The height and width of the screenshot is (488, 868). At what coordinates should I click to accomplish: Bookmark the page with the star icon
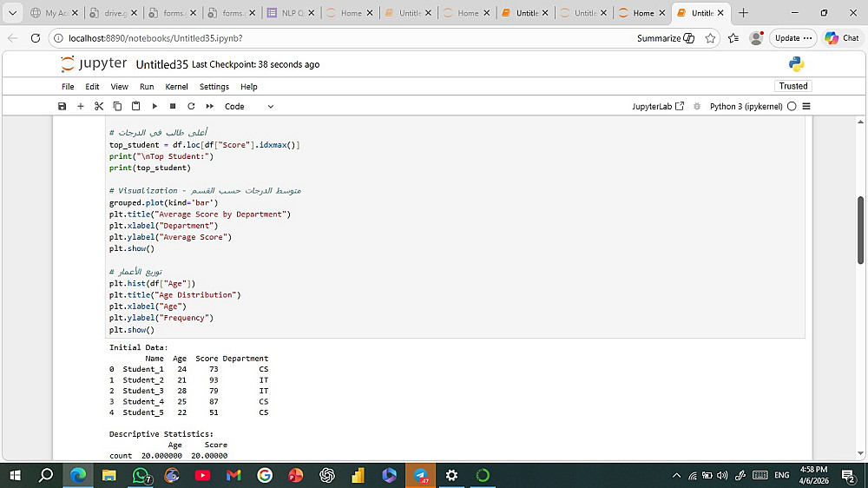click(711, 38)
